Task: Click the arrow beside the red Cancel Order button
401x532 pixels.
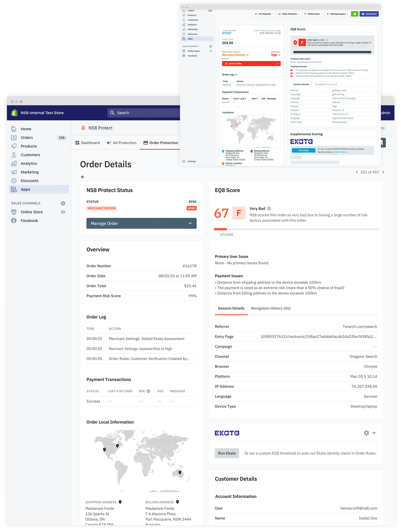Action: [278, 63]
